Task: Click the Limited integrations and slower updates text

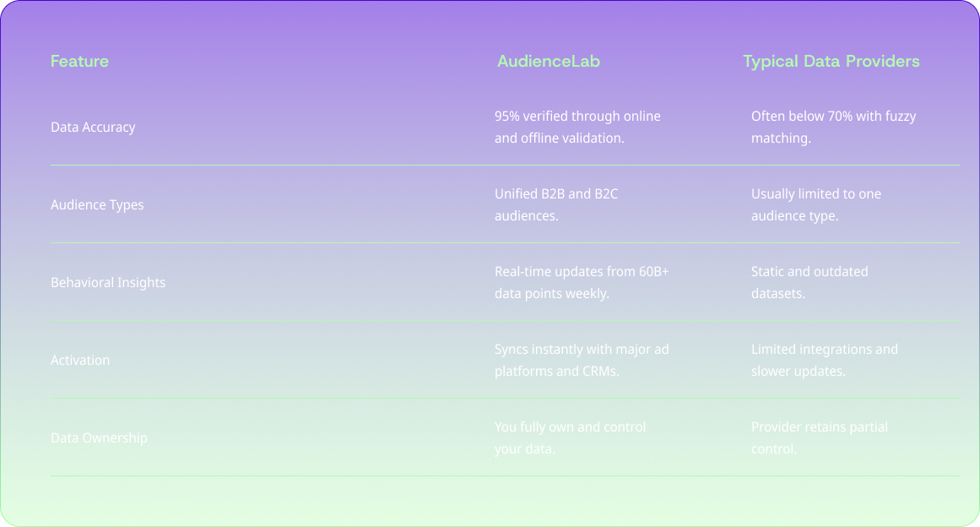Action: pyautogui.click(x=824, y=360)
